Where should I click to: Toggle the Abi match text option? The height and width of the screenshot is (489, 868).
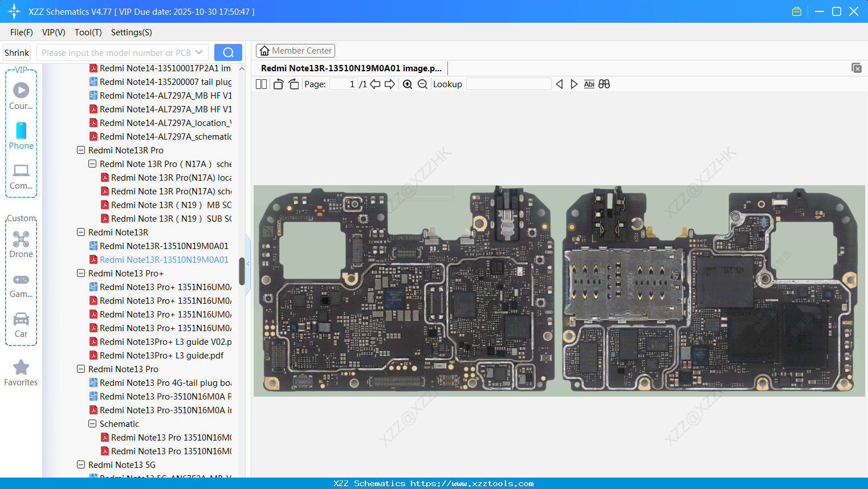tap(589, 84)
